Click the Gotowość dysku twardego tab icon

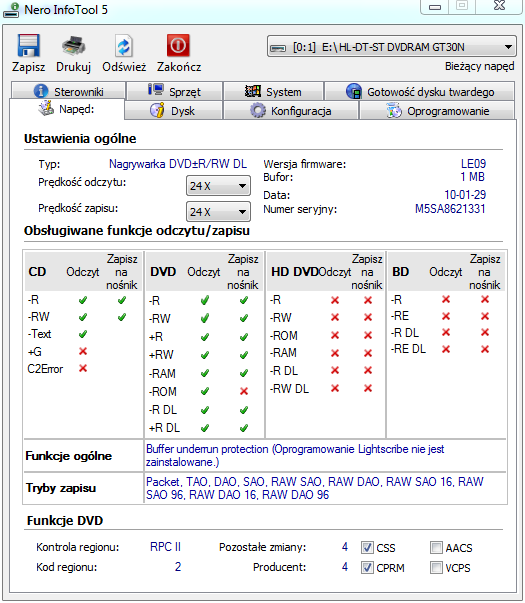click(x=353, y=91)
